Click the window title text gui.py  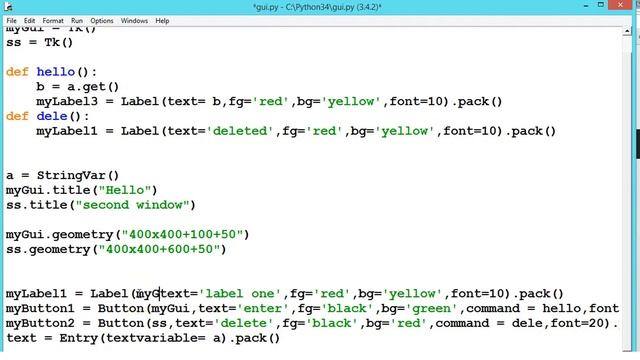click(x=317, y=7)
